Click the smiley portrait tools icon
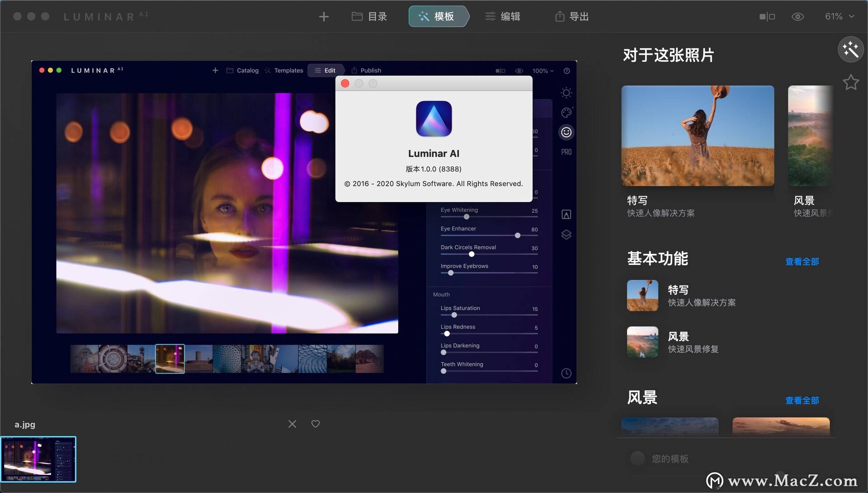The width and height of the screenshot is (868, 493). click(x=566, y=132)
